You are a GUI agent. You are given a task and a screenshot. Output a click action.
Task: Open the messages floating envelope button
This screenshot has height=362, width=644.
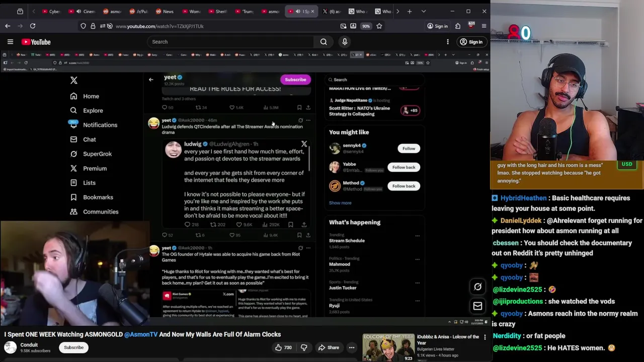point(477,306)
